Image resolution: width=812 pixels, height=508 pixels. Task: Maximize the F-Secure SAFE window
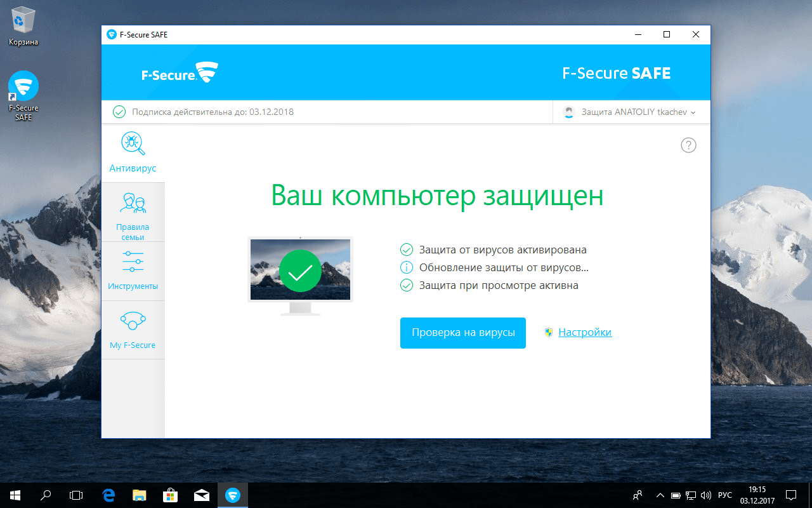(667, 35)
